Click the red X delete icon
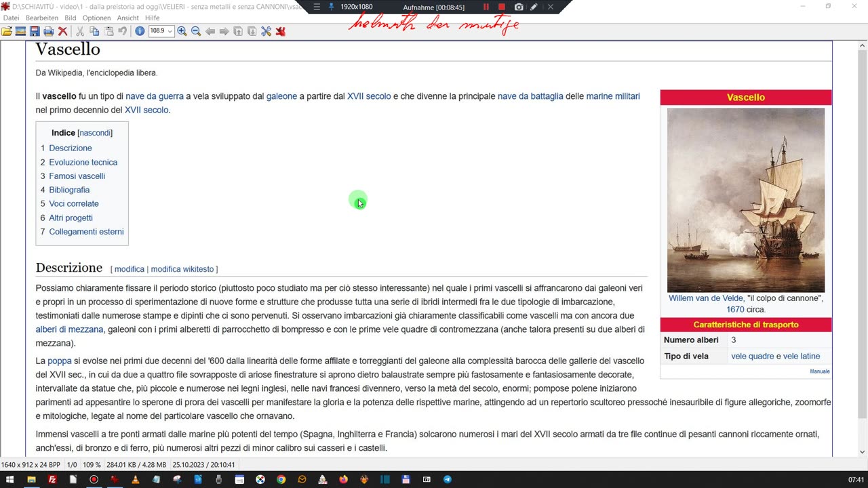 tap(62, 31)
